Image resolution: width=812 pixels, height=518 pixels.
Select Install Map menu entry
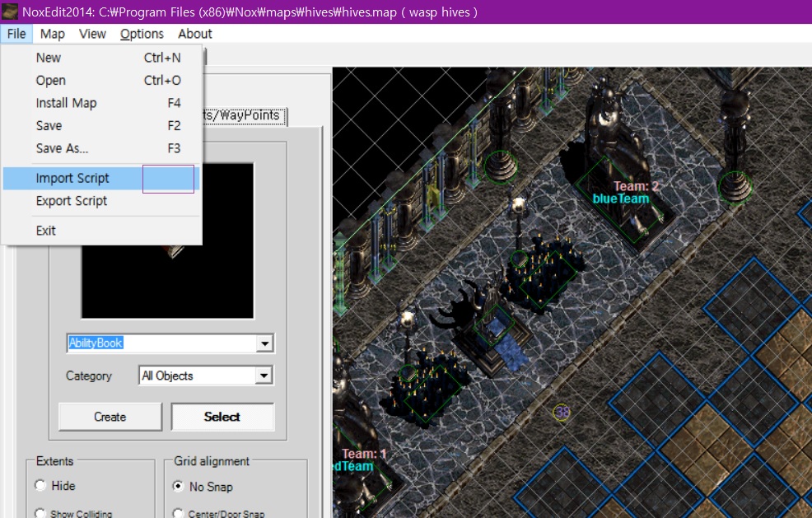point(101,103)
